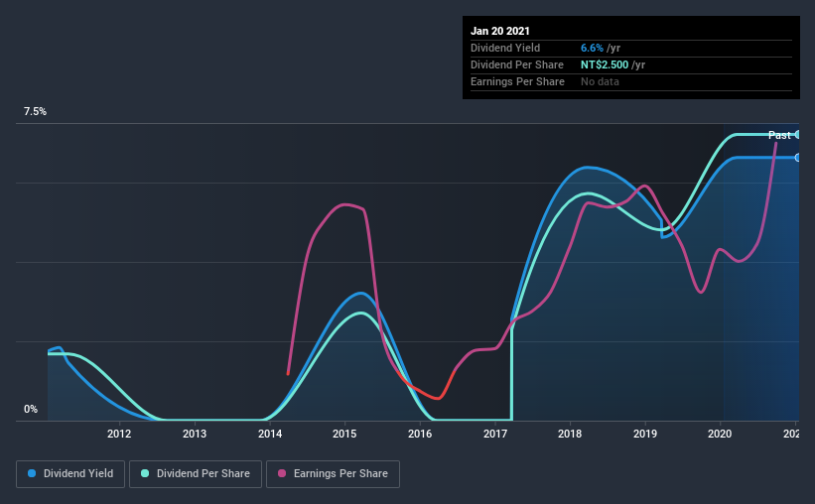Click tooltip Earnings Per Share row label
This screenshot has width=815, height=504.
pos(518,81)
